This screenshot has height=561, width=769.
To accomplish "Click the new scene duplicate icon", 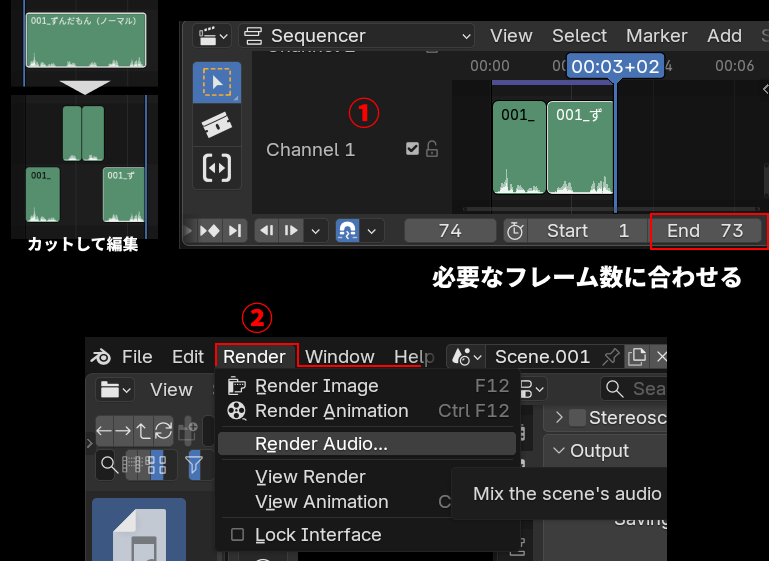I will [x=636, y=357].
